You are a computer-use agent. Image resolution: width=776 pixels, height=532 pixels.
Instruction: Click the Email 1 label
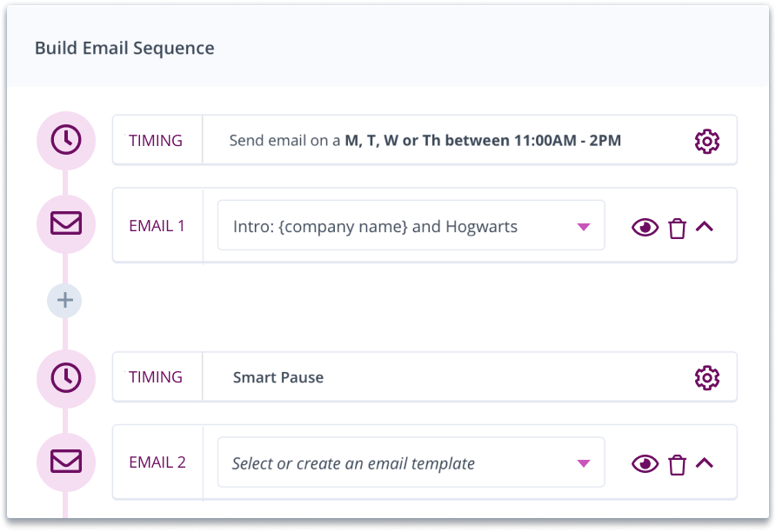click(157, 226)
